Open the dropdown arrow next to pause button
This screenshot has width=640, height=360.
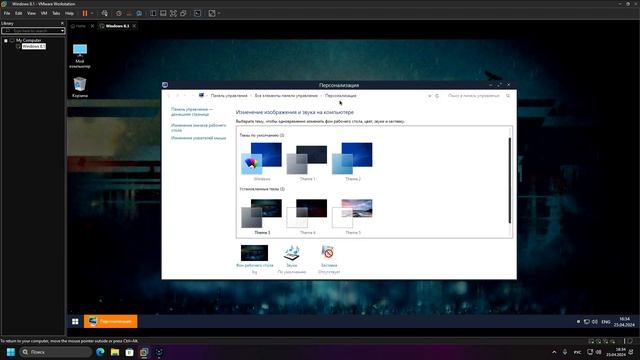click(x=92, y=13)
